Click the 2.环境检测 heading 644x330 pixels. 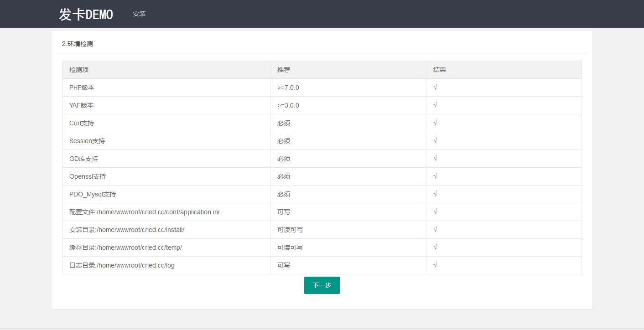(x=78, y=44)
